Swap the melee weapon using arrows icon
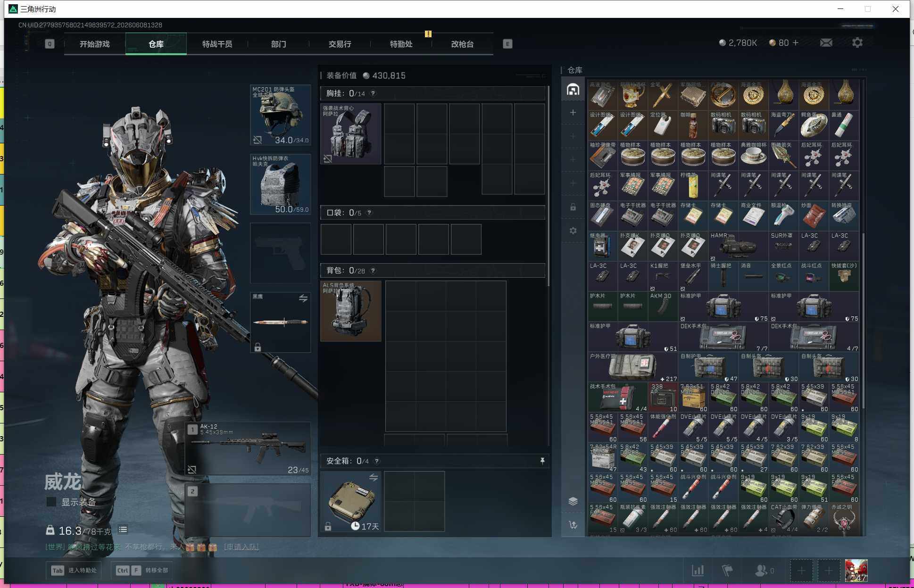Screen dimensions: 914x588 303,298
